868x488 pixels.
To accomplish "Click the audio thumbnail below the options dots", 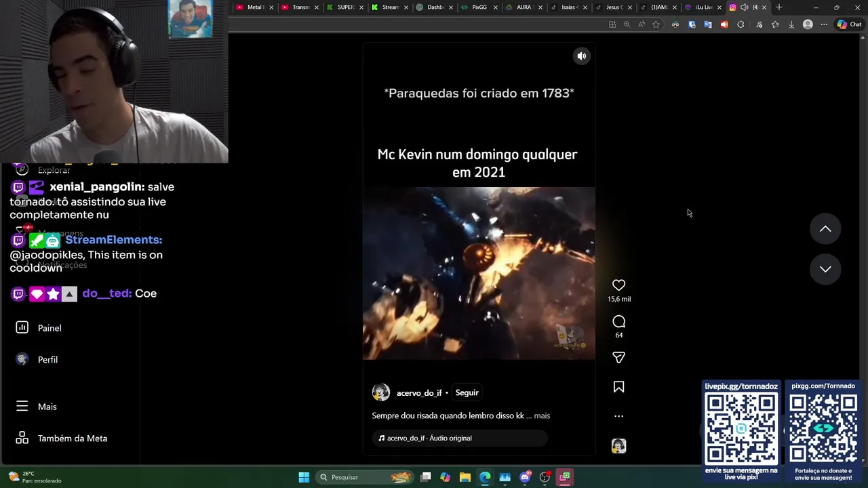I will (618, 446).
